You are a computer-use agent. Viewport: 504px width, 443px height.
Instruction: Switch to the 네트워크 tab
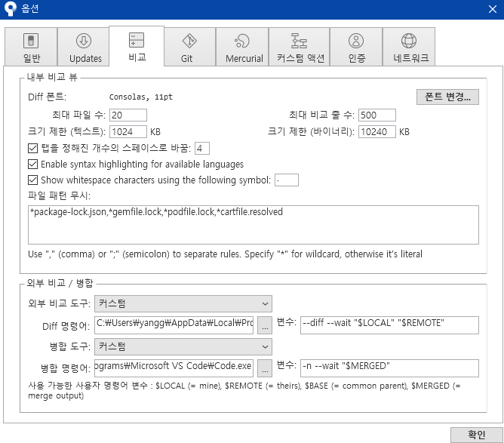click(x=408, y=47)
